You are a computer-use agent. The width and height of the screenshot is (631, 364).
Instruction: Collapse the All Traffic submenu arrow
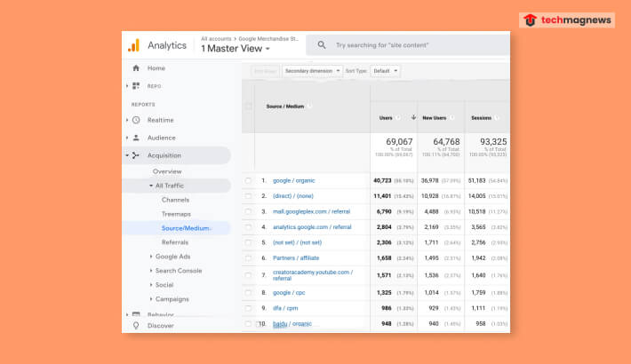pyautogui.click(x=151, y=186)
